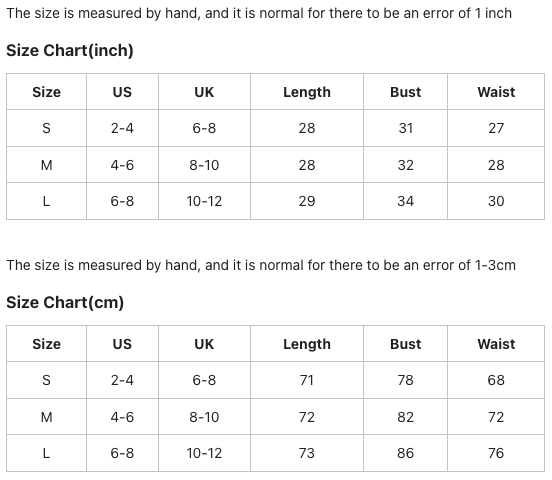The image size is (552, 480).
Task: Click the length value 29 cell
Action: 307,201
